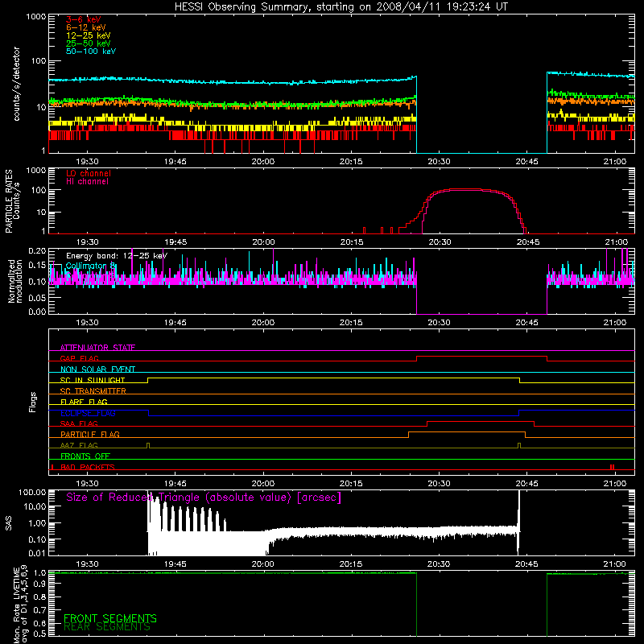This screenshot has height=644, width=644.
Task: Select the AAZ FLAG label
Action: pos(79,445)
